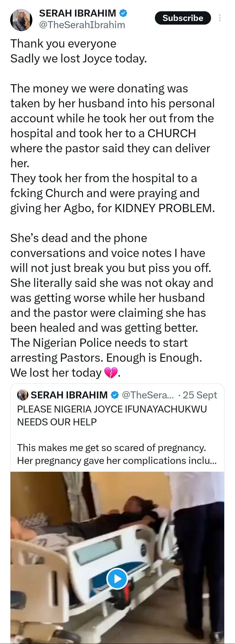Click the truncated @TheSera... handle in the quote
The height and width of the screenshot is (644, 235).
148,395
